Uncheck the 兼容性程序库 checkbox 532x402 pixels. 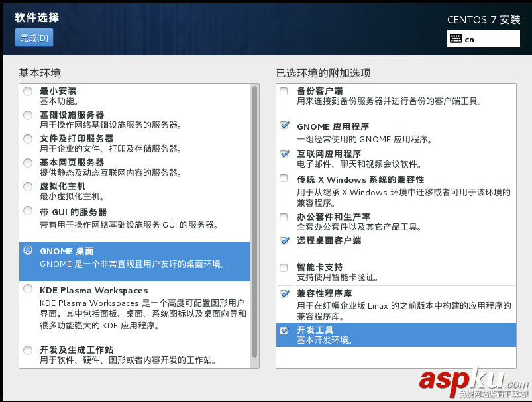(284, 293)
